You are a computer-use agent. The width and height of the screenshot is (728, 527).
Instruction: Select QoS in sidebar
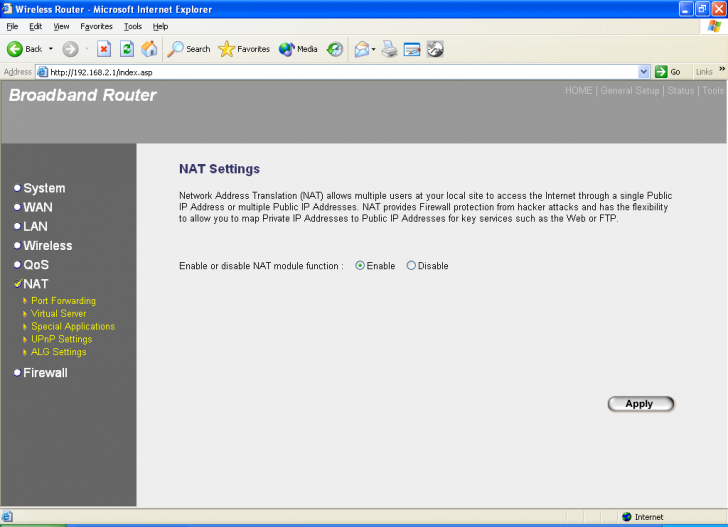tap(36, 265)
